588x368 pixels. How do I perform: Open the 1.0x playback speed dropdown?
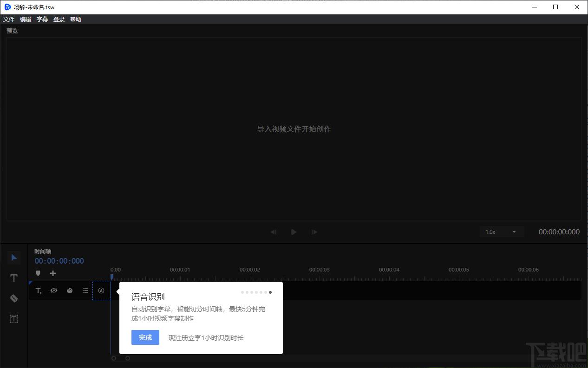tap(502, 232)
